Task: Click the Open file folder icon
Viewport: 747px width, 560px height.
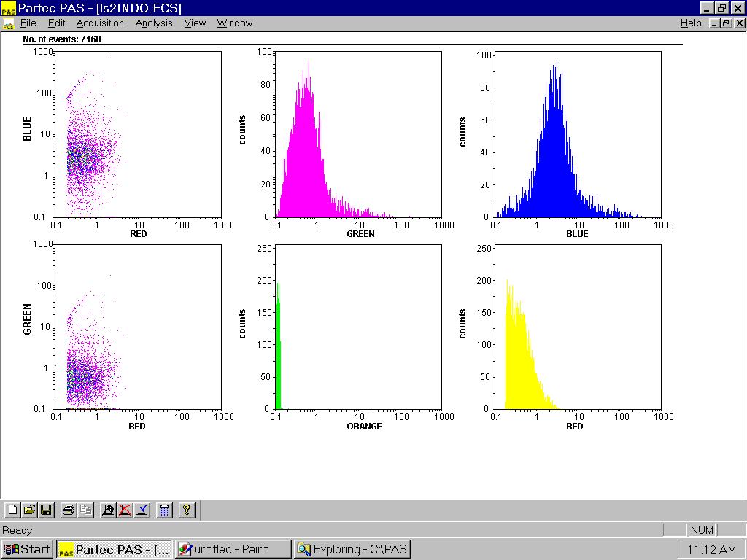Action: 29,510
